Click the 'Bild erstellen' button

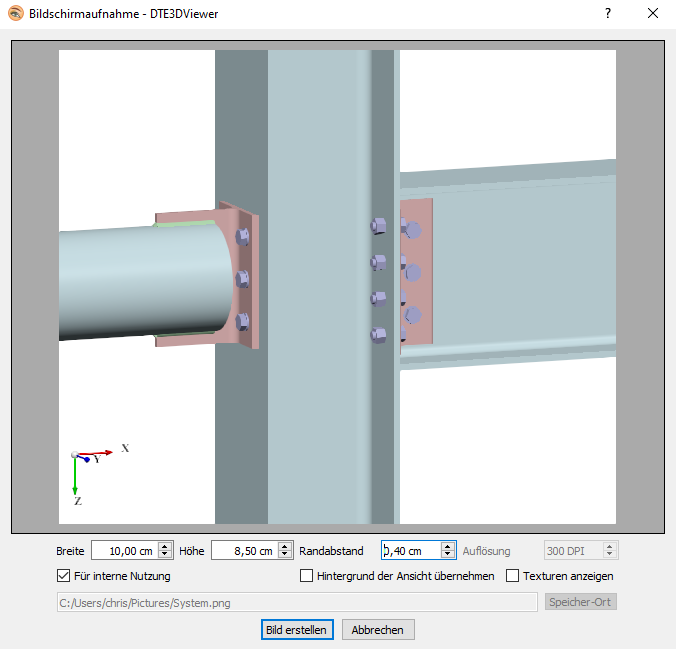coord(295,630)
